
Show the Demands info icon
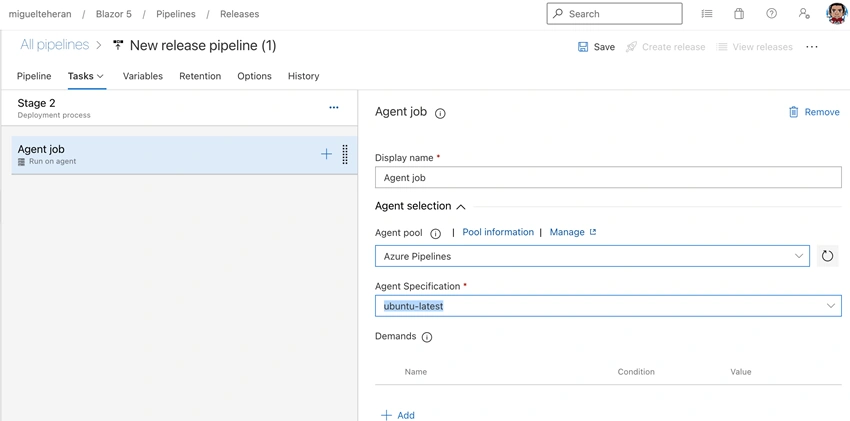pyautogui.click(x=427, y=338)
